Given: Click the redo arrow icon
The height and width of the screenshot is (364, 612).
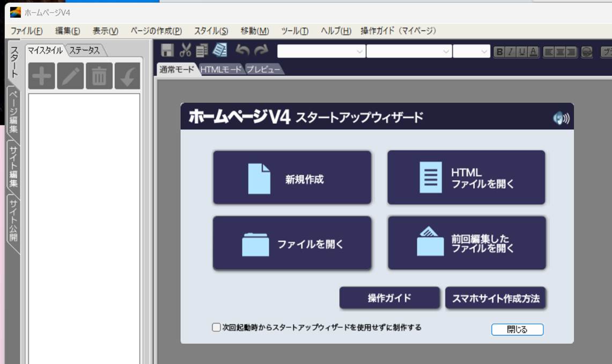Looking at the screenshot, I should tap(261, 50).
